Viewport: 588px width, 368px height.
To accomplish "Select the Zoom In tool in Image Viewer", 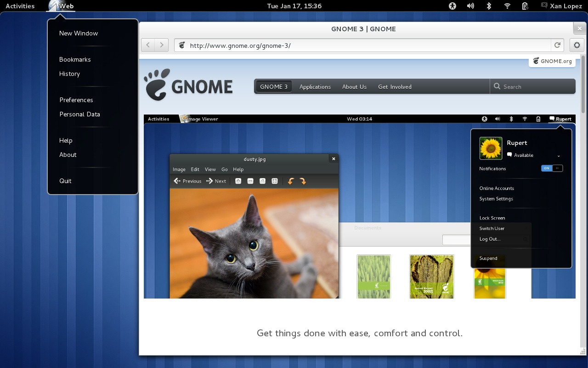I will [238, 181].
